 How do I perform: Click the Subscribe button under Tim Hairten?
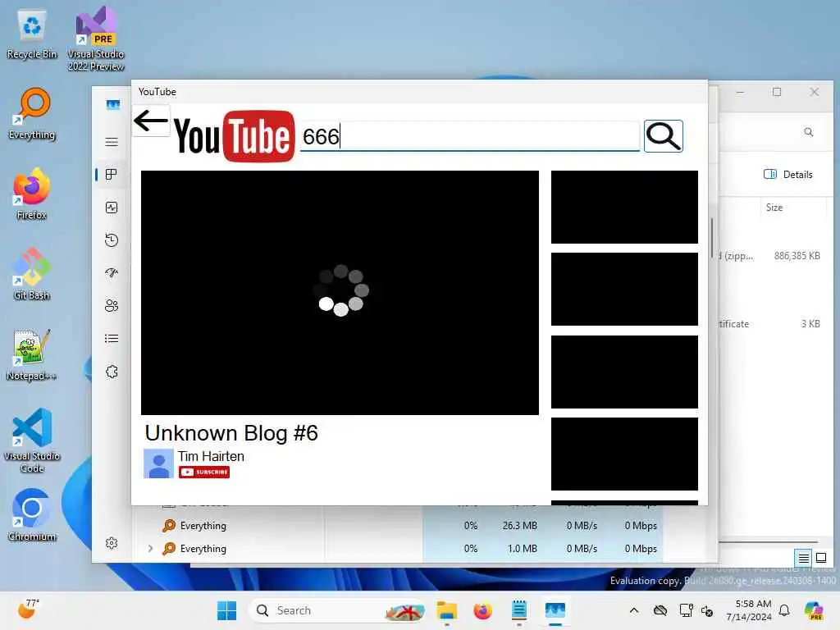pos(204,472)
